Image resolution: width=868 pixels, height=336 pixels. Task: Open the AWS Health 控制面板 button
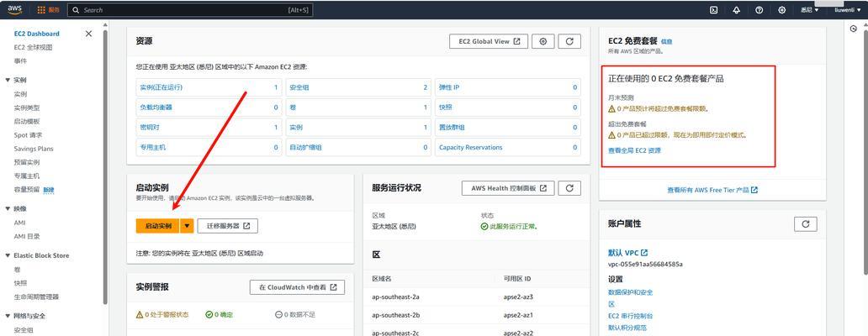[x=508, y=188]
